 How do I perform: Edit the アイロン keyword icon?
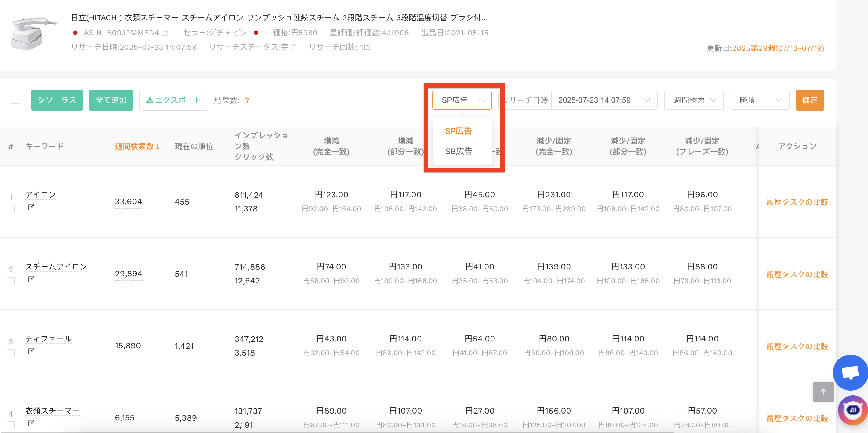[31, 207]
